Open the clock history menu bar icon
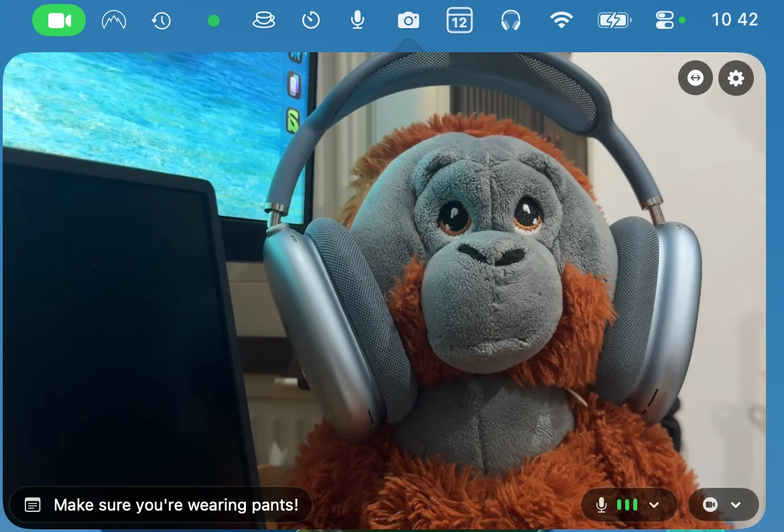The image size is (784, 532). (161, 21)
